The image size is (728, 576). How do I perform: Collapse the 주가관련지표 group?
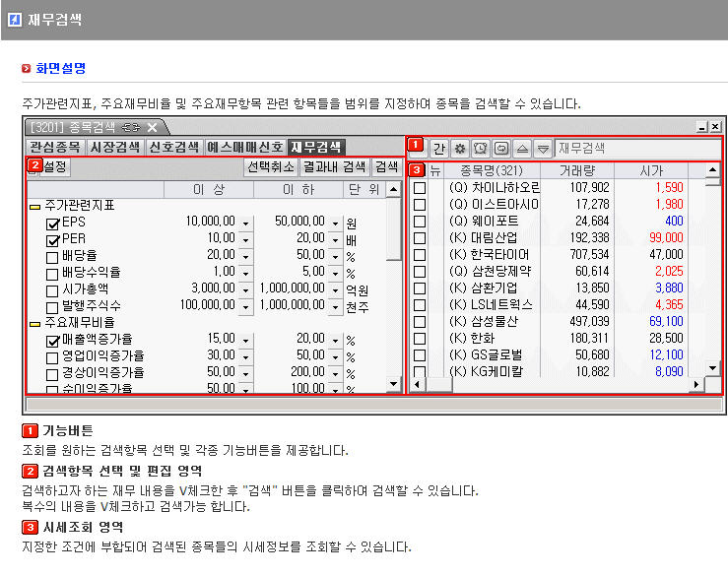[x=34, y=206]
